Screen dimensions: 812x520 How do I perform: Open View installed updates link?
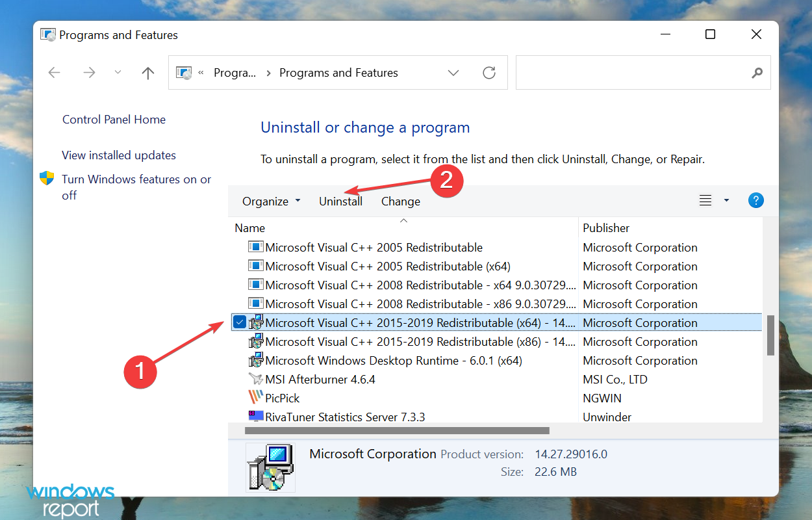(x=119, y=155)
